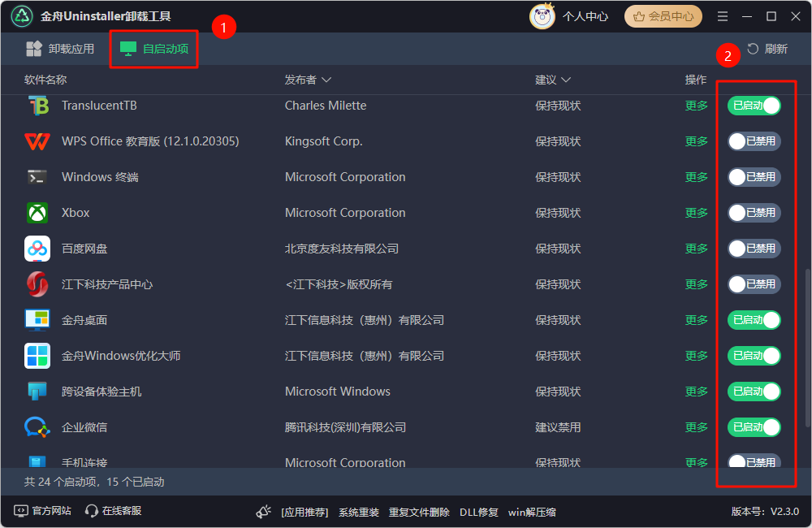Open the 重复文件删除 link
Viewport: 812px width, 528px height.
(x=419, y=513)
